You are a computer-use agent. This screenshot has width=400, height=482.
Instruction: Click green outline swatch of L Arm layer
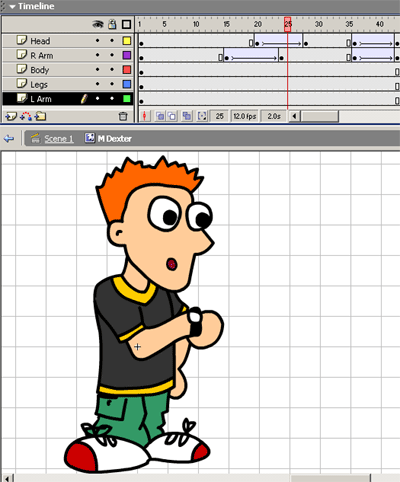pos(127,99)
